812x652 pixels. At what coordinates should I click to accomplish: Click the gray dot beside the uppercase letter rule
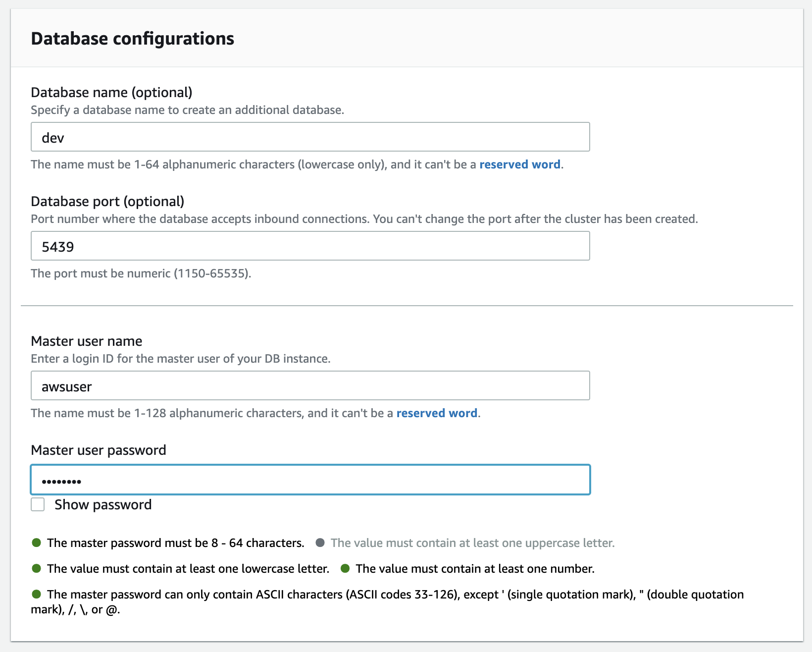[x=321, y=543]
